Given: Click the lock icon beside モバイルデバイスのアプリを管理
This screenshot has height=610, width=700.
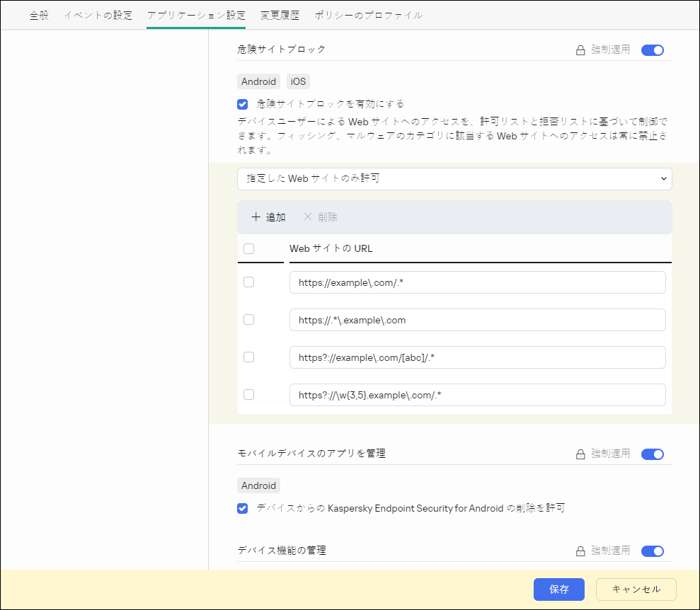Looking at the screenshot, I should tap(580, 454).
